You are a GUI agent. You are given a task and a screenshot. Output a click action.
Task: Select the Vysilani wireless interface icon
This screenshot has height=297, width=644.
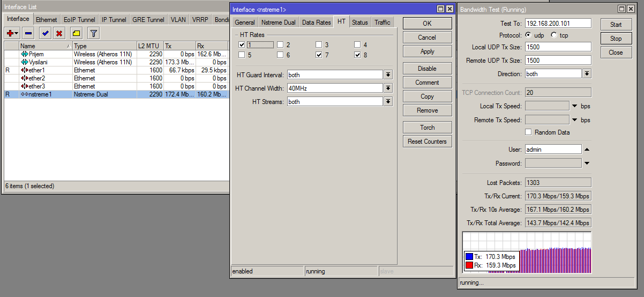click(25, 62)
